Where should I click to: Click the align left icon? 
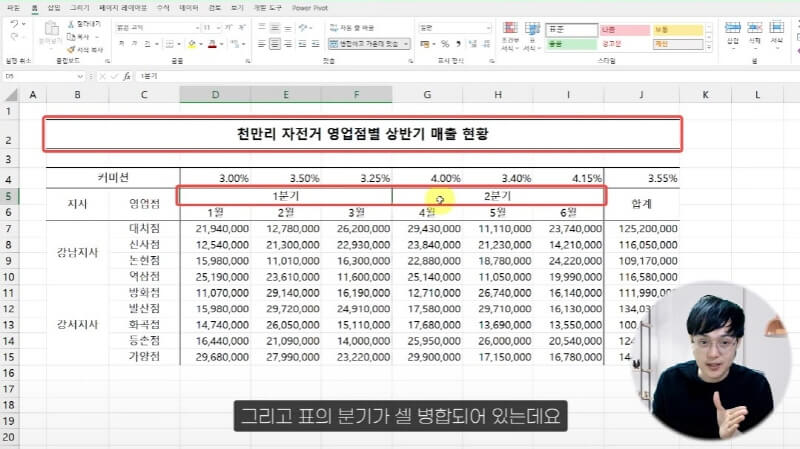(x=262, y=44)
